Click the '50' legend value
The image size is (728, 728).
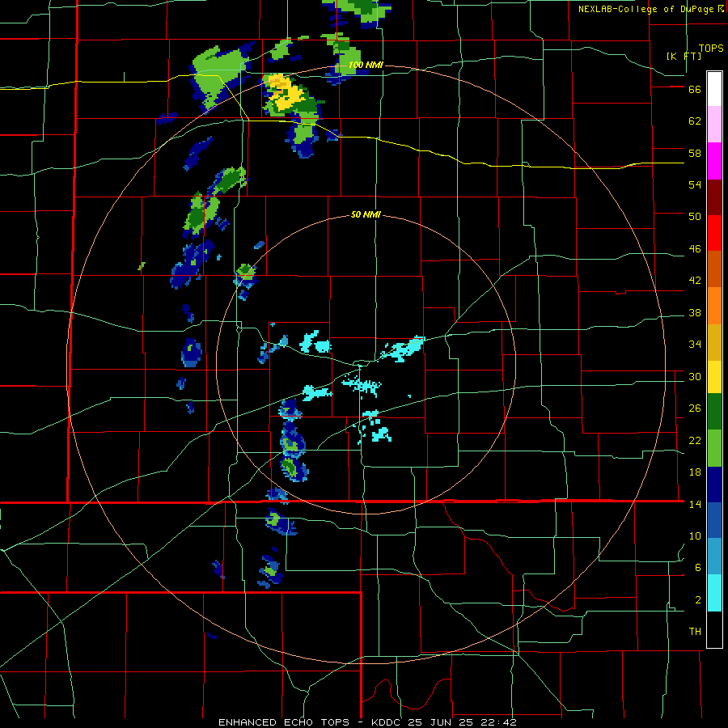click(x=695, y=217)
